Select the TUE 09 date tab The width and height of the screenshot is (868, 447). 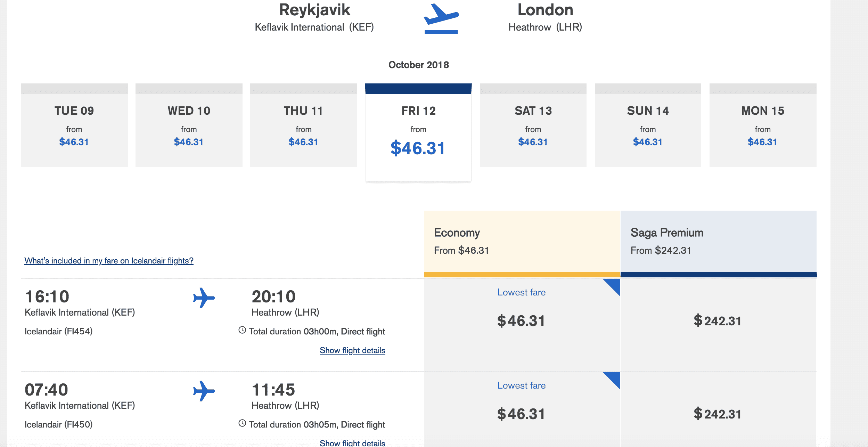coord(74,125)
